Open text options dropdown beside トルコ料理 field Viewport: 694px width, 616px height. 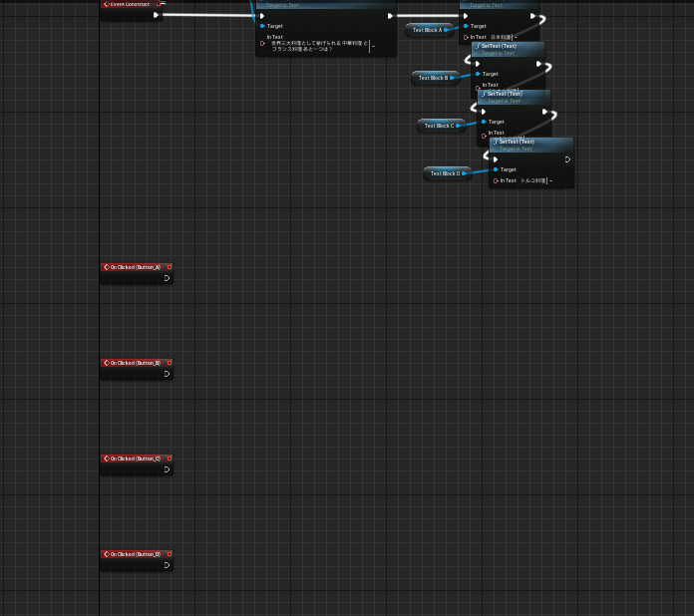[x=551, y=181]
